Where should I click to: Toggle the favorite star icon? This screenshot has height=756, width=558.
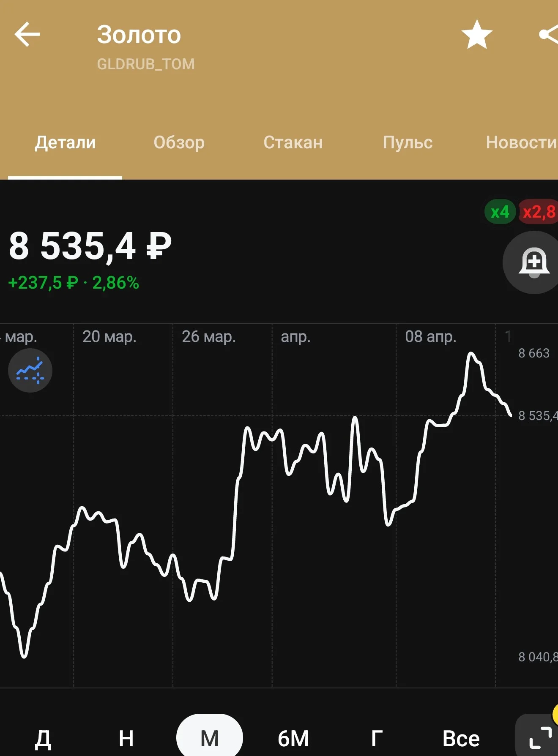click(x=477, y=34)
